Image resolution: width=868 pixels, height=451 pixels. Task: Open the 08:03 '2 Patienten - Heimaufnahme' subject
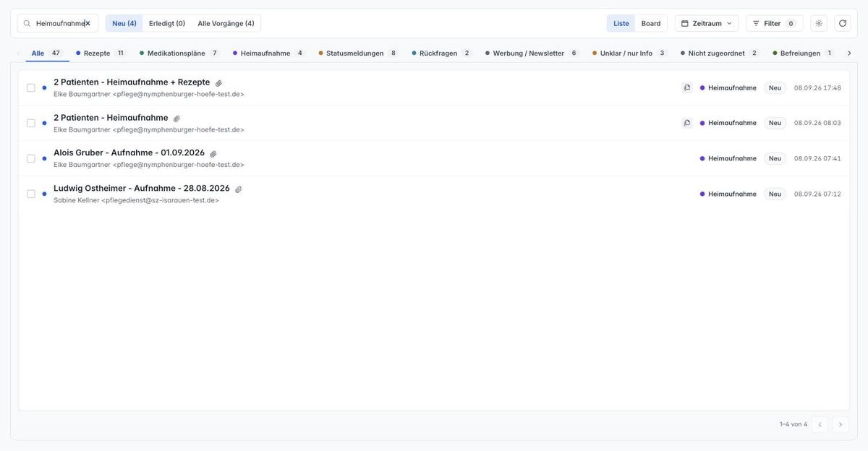(x=111, y=118)
